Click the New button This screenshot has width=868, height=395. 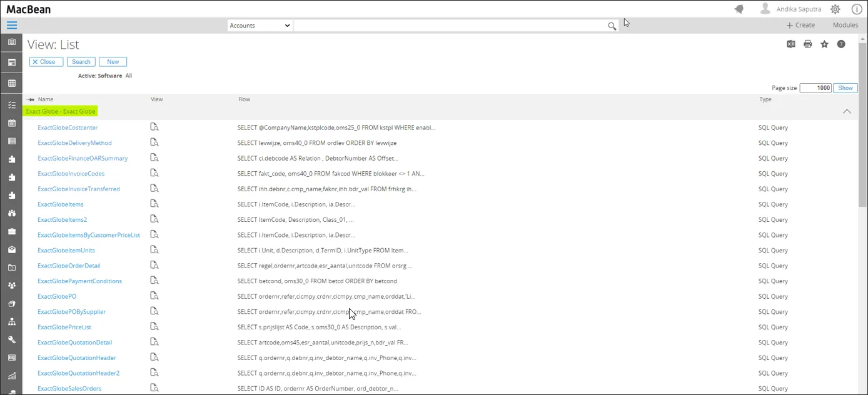coord(113,62)
